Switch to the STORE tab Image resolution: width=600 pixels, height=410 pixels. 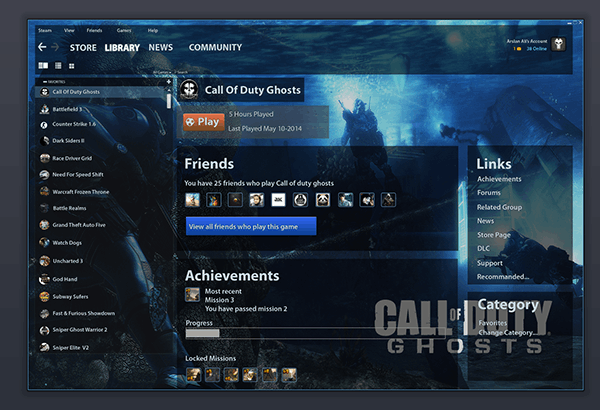(x=83, y=47)
